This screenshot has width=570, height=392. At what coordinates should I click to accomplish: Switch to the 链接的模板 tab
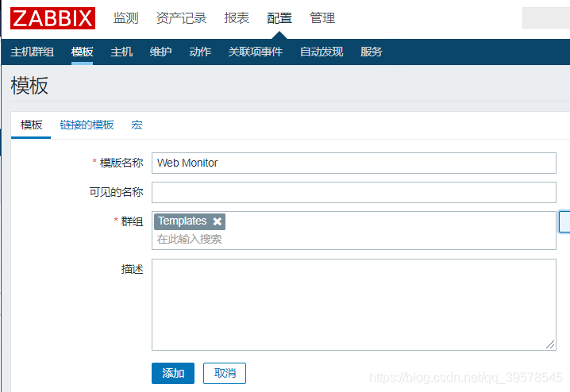point(87,125)
